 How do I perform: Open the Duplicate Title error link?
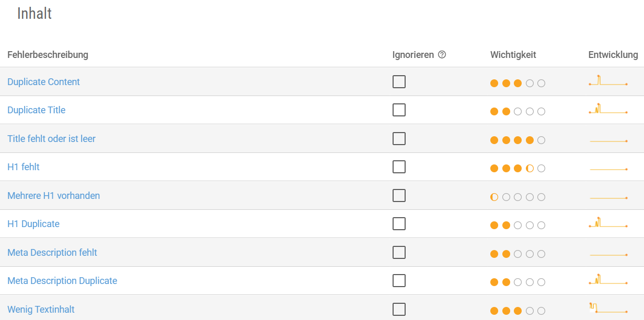[37, 110]
